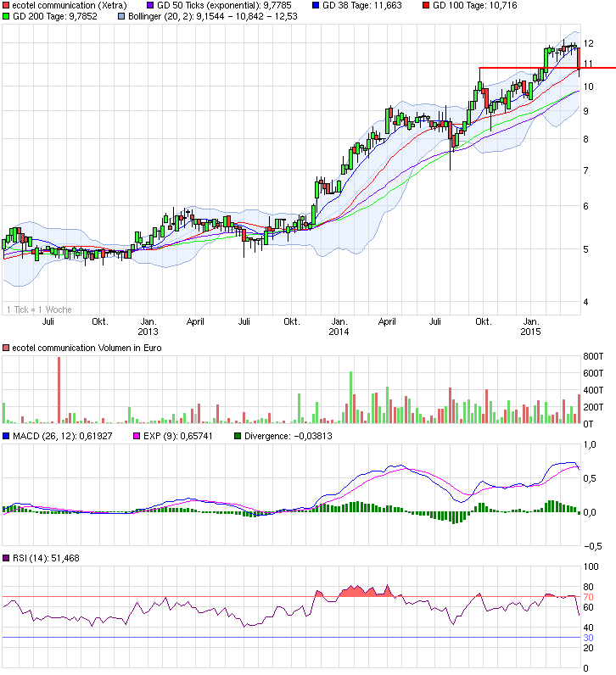Click the tallest red volume bar near 800T
The height and width of the screenshot is (675, 616).
coord(59,390)
